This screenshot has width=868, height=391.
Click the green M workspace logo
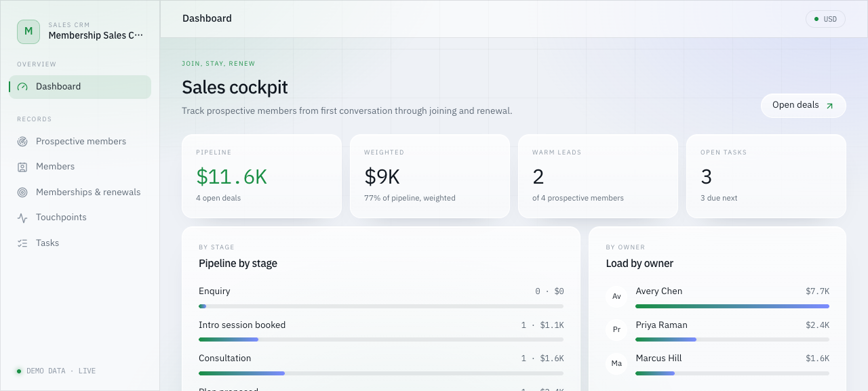pyautogui.click(x=28, y=31)
